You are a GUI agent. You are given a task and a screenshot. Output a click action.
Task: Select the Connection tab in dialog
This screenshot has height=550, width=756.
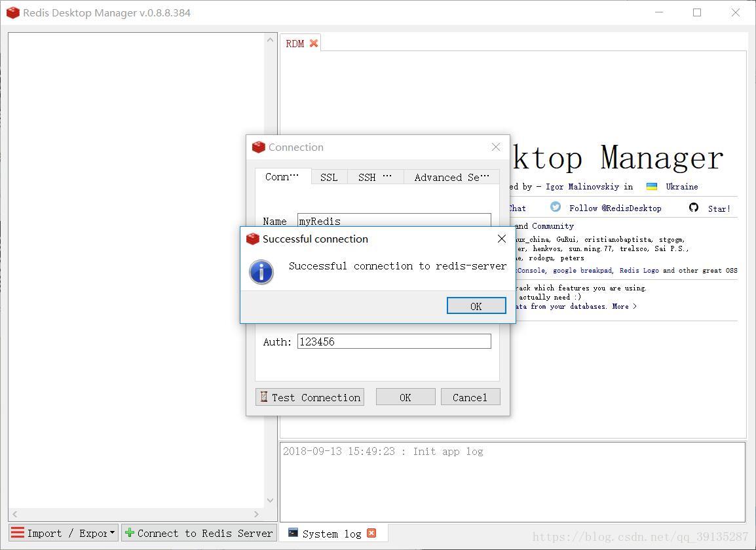(x=282, y=176)
